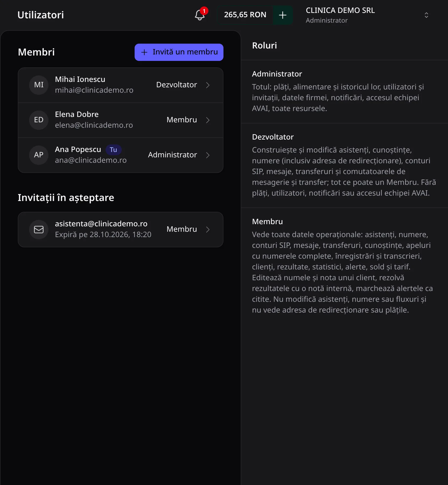Open the envelope icon of the pending invitation

click(39, 230)
